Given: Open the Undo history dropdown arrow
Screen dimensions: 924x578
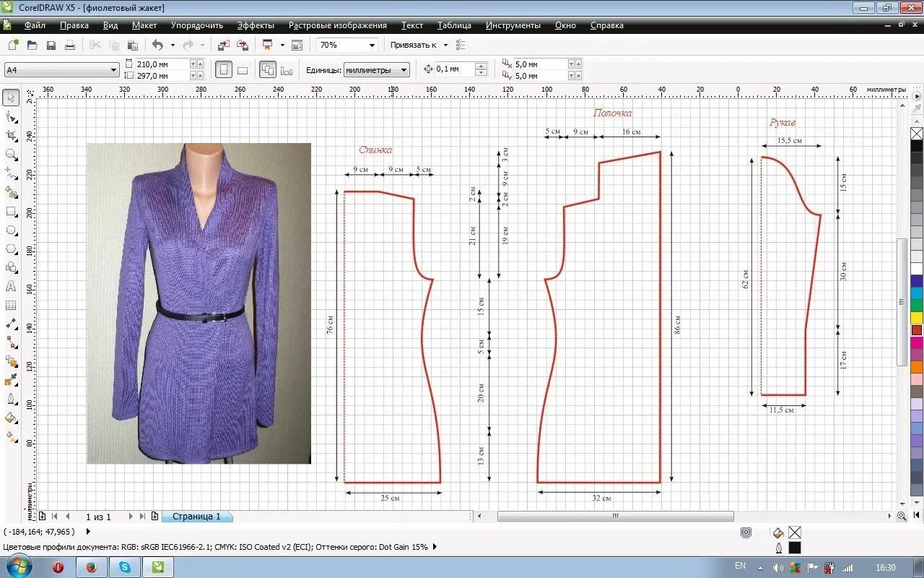Looking at the screenshot, I should 172,45.
